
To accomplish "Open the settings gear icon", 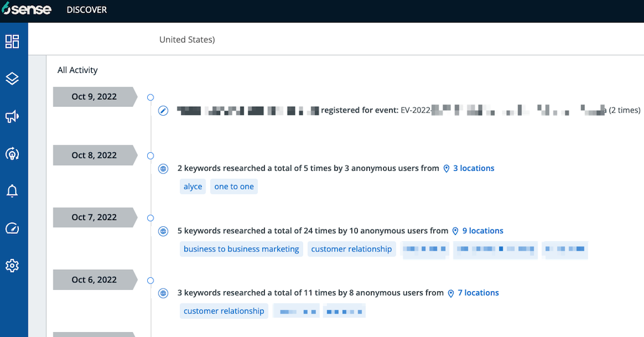I will click(x=13, y=266).
